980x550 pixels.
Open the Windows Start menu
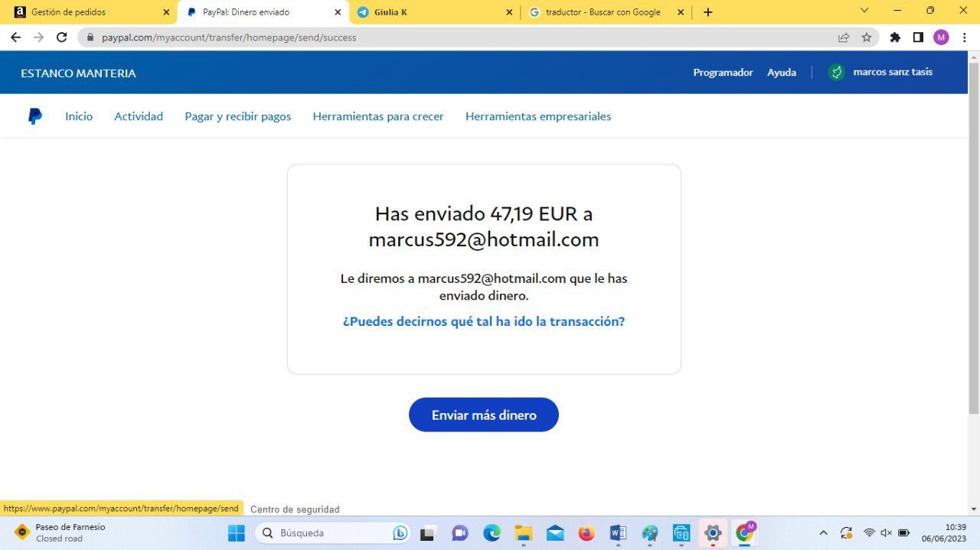click(x=236, y=532)
